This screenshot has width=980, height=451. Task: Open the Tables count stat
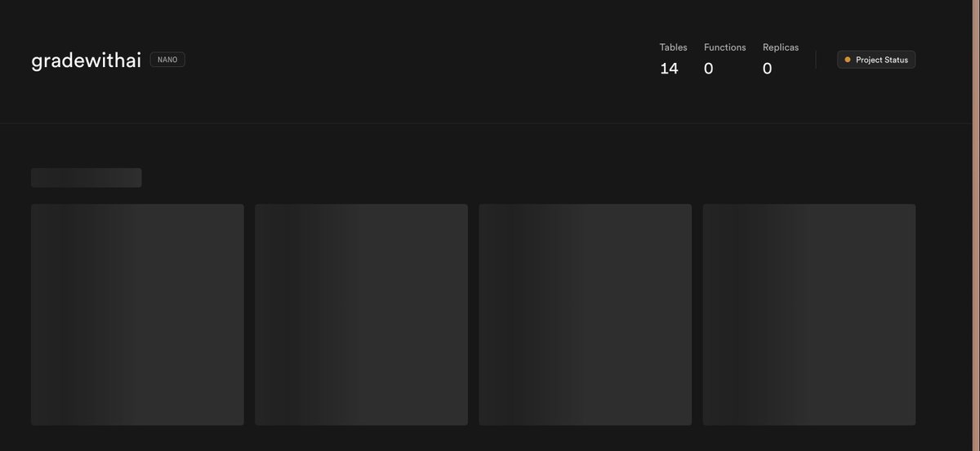click(x=673, y=60)
